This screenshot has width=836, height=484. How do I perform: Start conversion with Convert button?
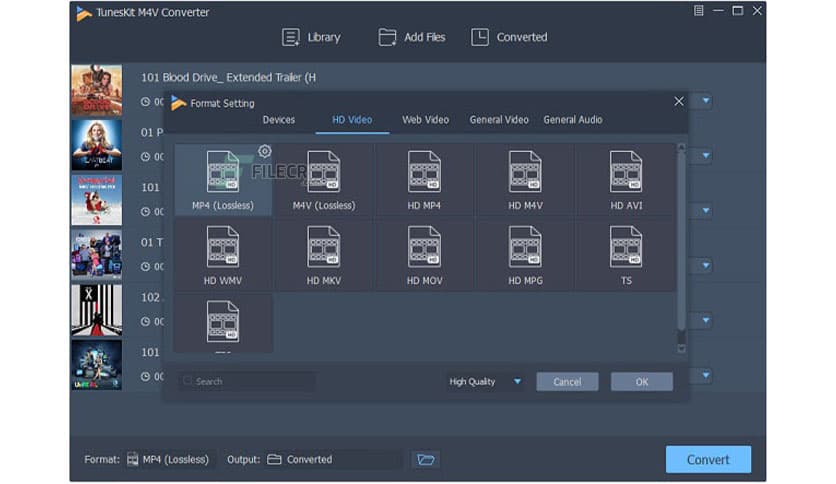(x=708, y=459)
